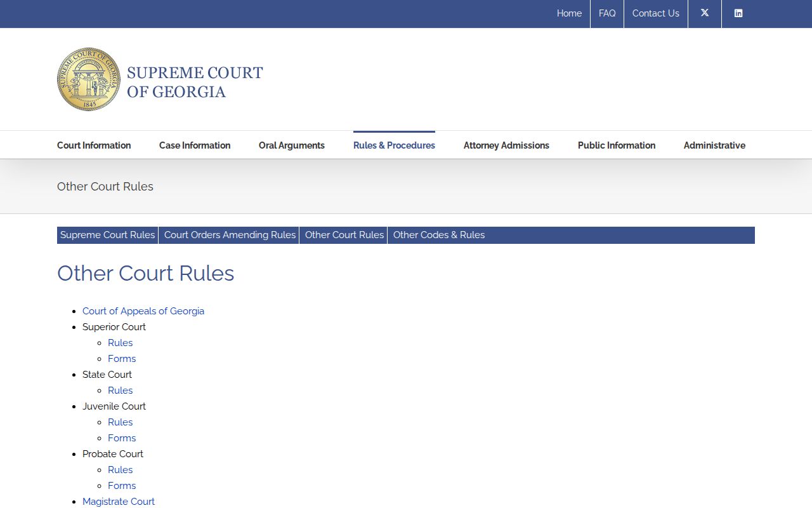Screen dimensions: 812x508
Task: Open the FAQ link
Action: (607, 13)
